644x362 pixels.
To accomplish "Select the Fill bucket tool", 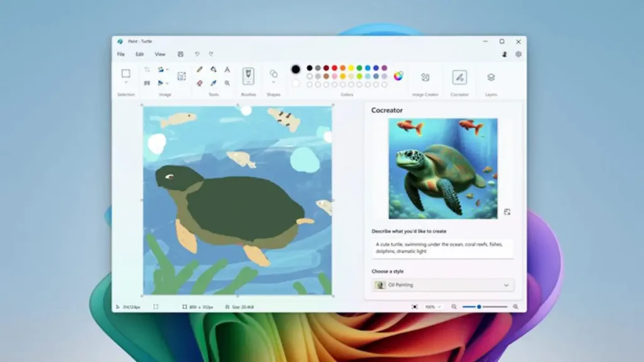I will point(213,70).
